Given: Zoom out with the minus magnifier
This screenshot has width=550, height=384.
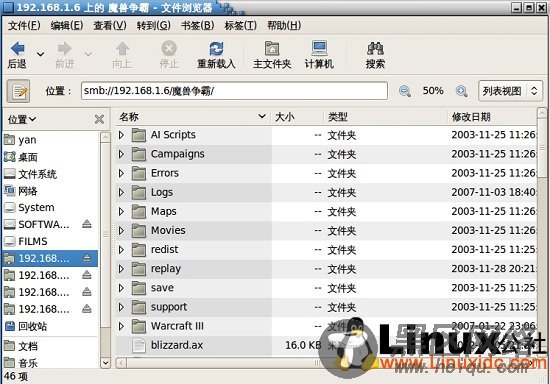Looking at the screenshot, I should [405, 91].
